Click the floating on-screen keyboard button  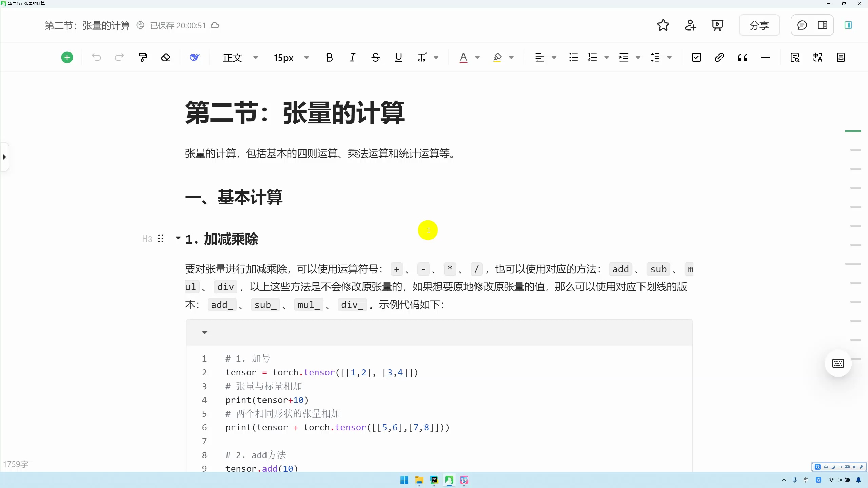click(x=837, y=363)
